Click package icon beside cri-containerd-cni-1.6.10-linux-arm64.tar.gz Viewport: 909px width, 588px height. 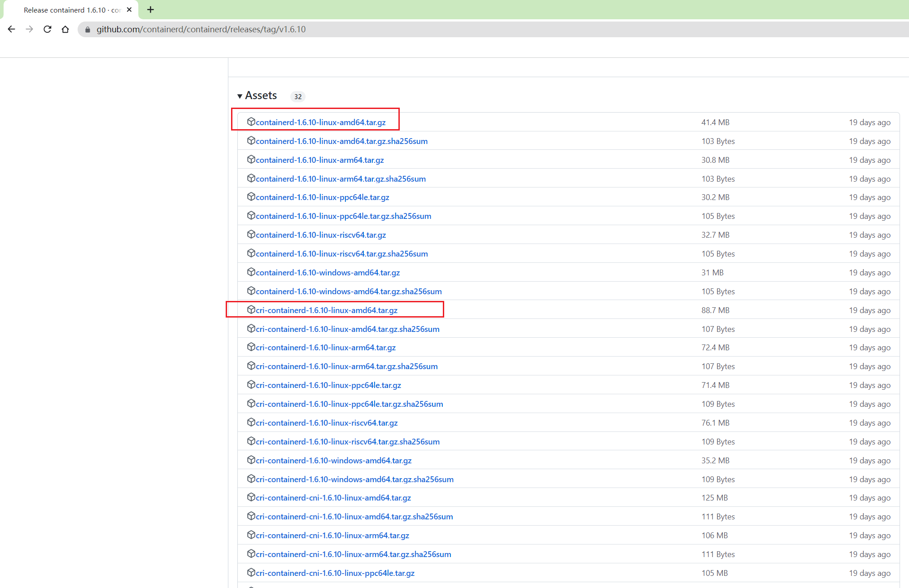(251, 535)
